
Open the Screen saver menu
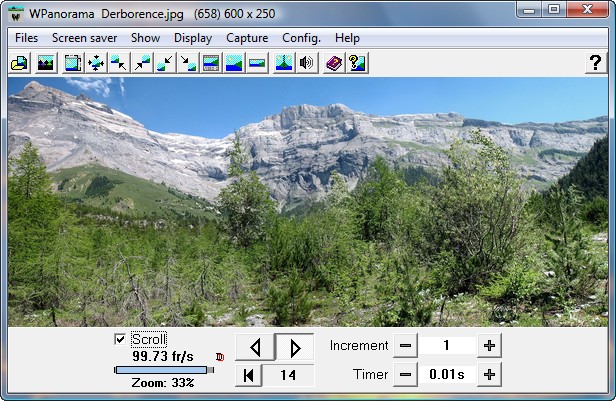click(x=84, y=38)
